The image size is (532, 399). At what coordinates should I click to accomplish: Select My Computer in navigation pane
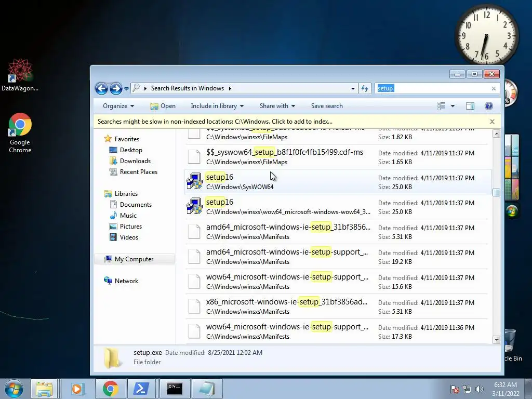point(134,259)
